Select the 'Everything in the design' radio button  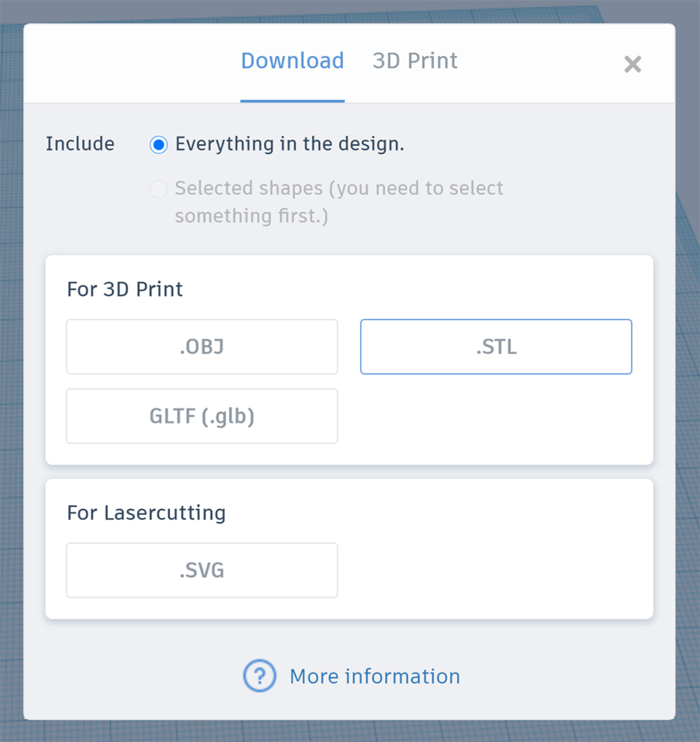[158, 145]
